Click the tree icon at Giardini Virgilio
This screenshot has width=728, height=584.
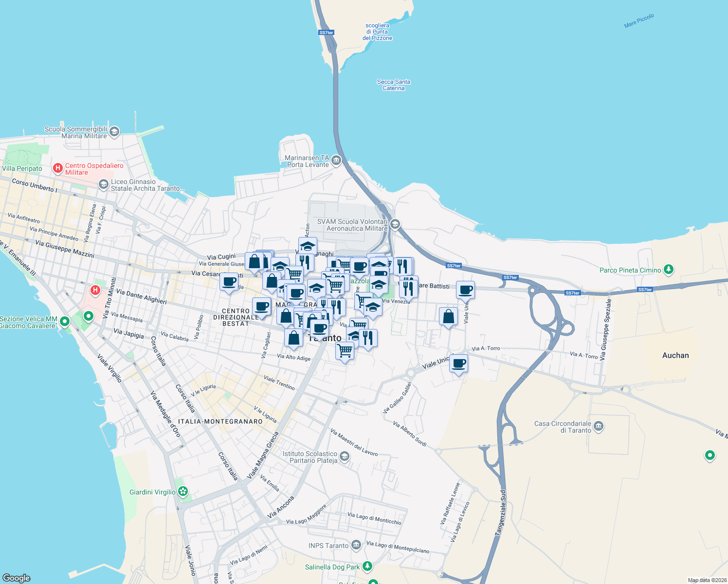click(183, 492)
